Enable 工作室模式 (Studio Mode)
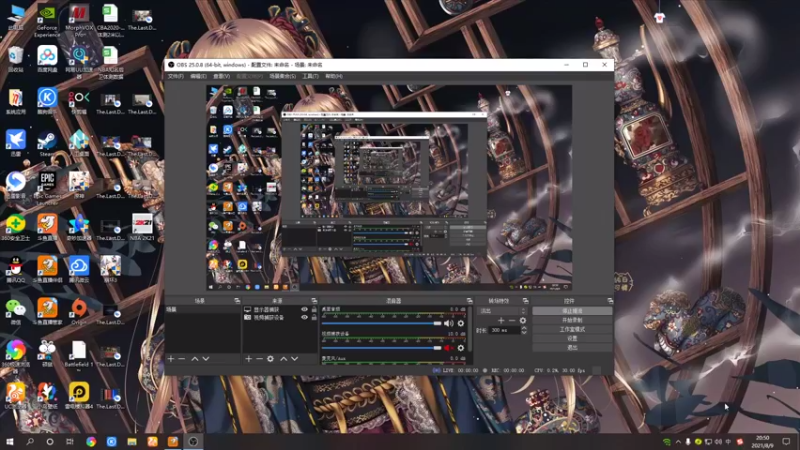The image size is (800, 450). point(572,329)
